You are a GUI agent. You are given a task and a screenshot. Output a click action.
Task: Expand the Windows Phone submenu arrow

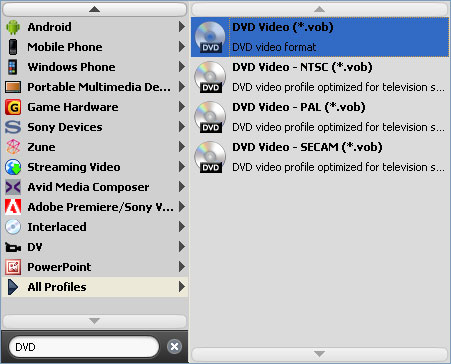coord(182,67)
